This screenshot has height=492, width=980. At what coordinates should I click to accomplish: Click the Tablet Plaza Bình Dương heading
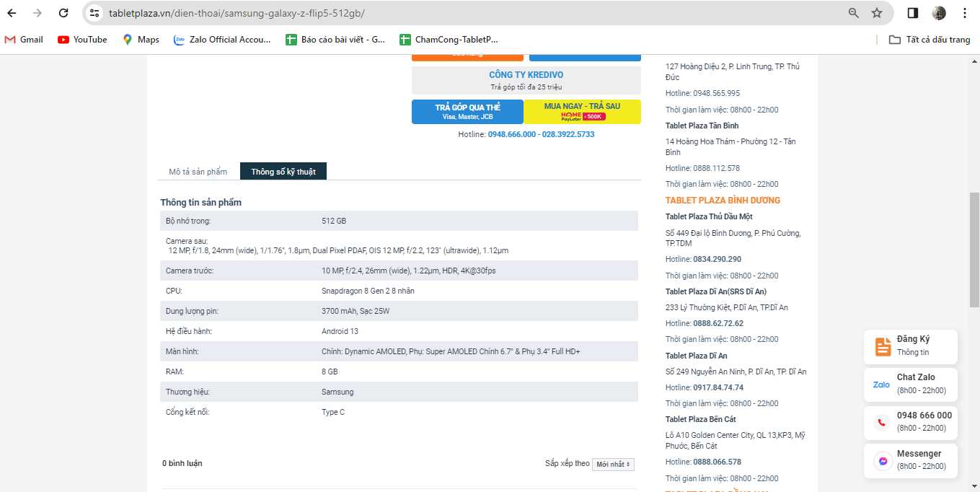[723, 200]
